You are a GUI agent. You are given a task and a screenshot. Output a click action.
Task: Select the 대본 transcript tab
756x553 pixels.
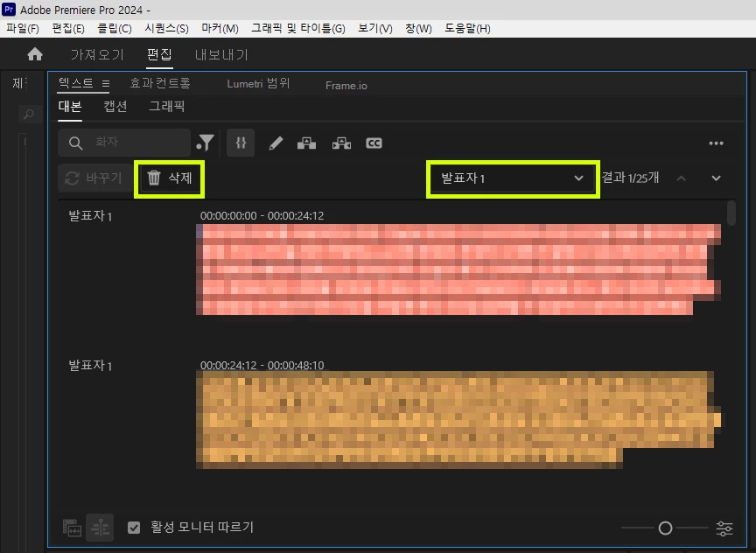coord(70,106)
